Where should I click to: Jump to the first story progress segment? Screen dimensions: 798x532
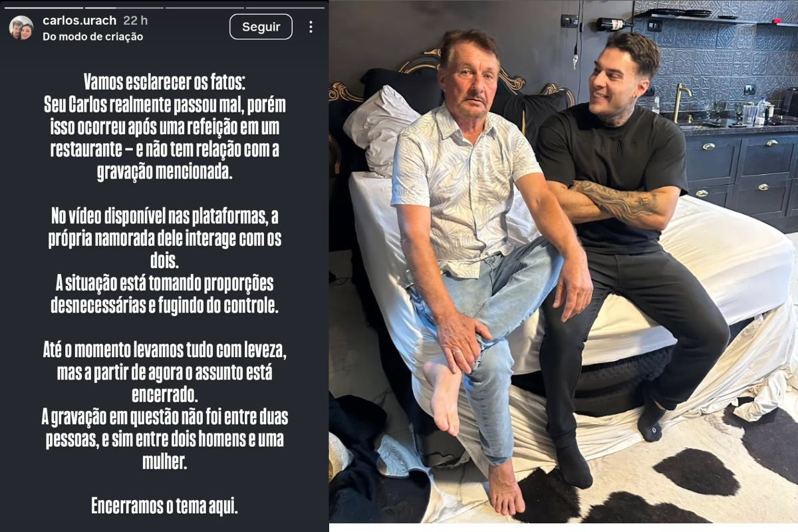[43, 8]
